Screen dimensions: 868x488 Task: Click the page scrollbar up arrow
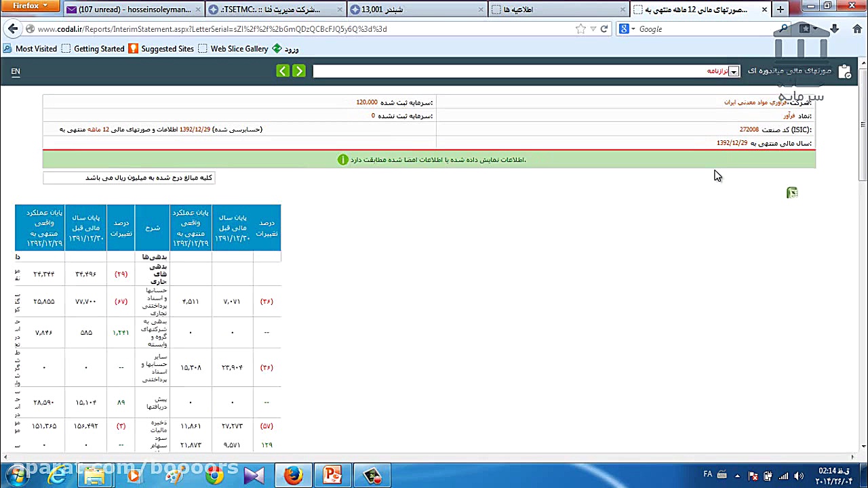[x=863, y=63]
